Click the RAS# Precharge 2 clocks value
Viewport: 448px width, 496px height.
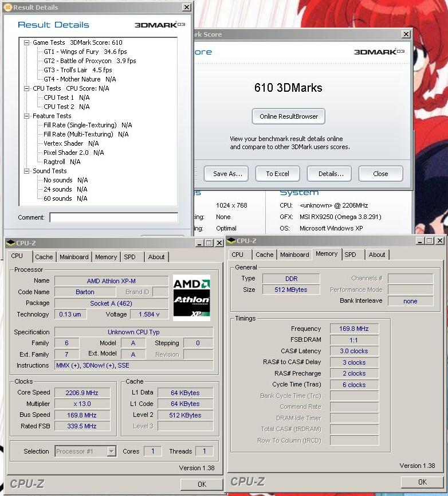click(354, 373)
